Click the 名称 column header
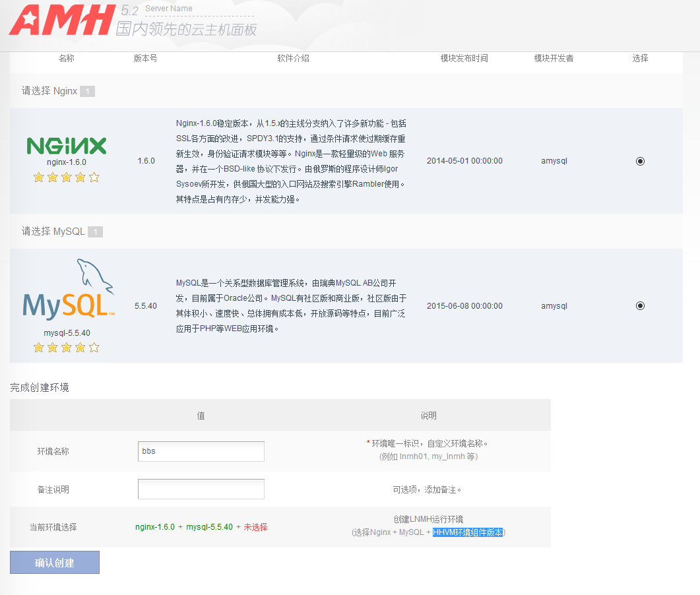700x595 pixels. tap(66, 58)
